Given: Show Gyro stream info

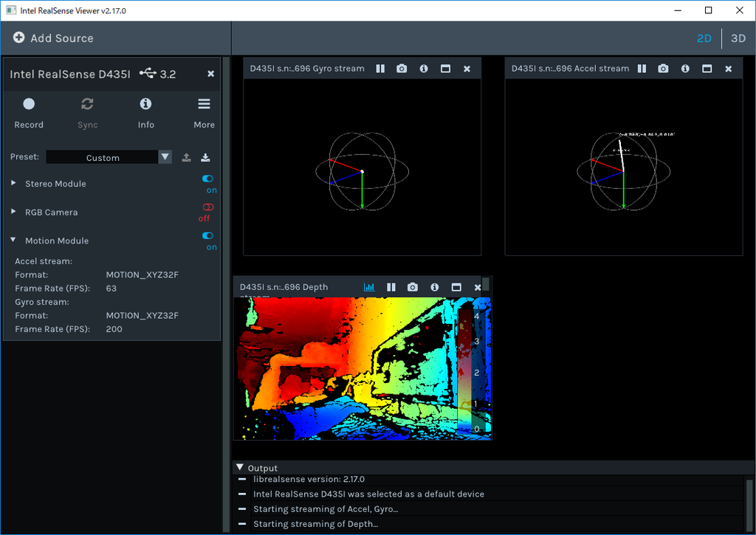Looking at the screenshot, I should [x=424, y=69].
